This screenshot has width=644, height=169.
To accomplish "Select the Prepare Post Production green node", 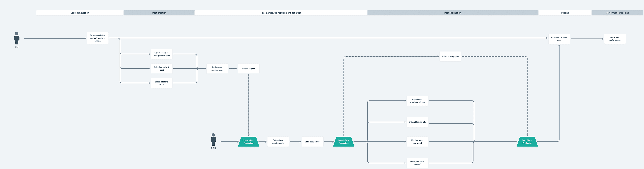I will click(249, 142).
